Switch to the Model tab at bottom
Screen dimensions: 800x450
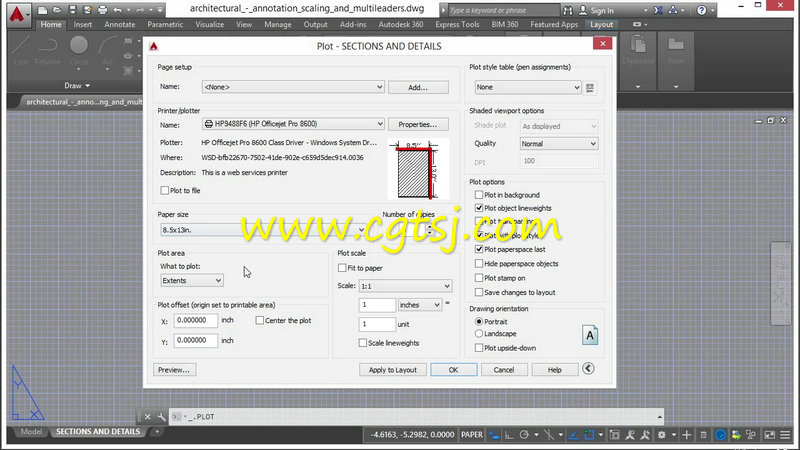[x=31, y=432]
